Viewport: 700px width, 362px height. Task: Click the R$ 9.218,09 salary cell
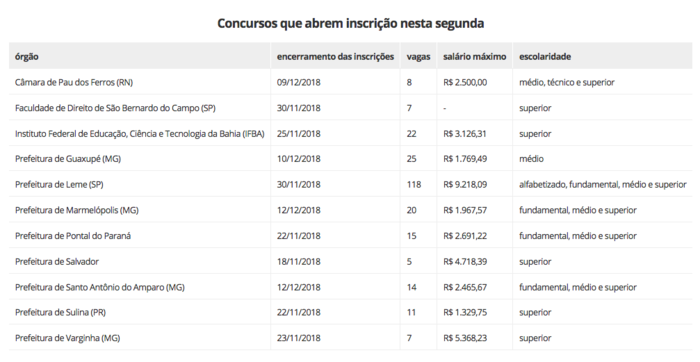coord(465,184)
